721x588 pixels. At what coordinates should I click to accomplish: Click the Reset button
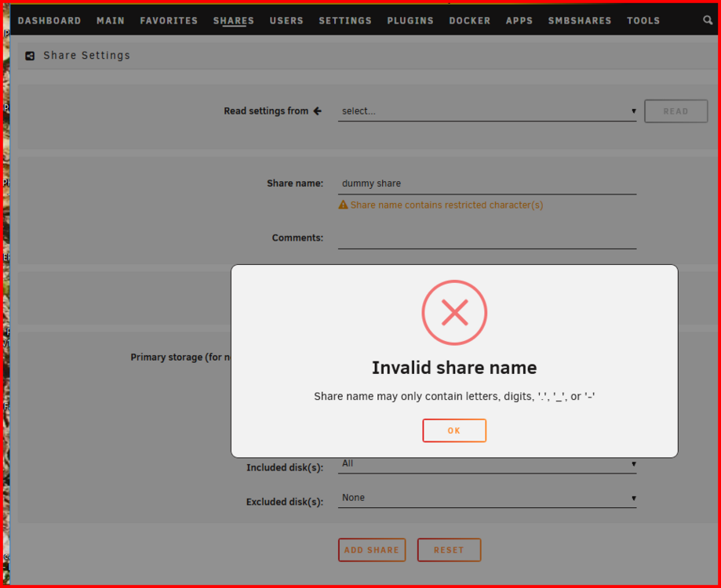450,550
